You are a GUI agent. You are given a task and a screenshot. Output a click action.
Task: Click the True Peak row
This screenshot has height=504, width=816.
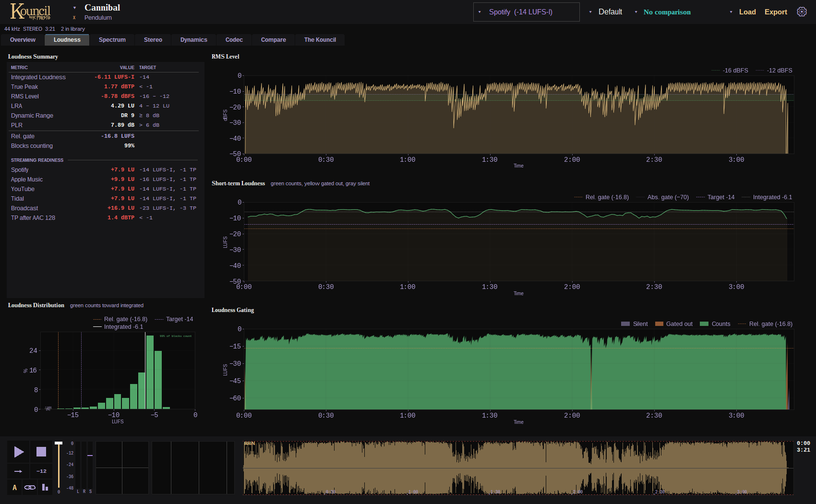[x=103, y=87]
